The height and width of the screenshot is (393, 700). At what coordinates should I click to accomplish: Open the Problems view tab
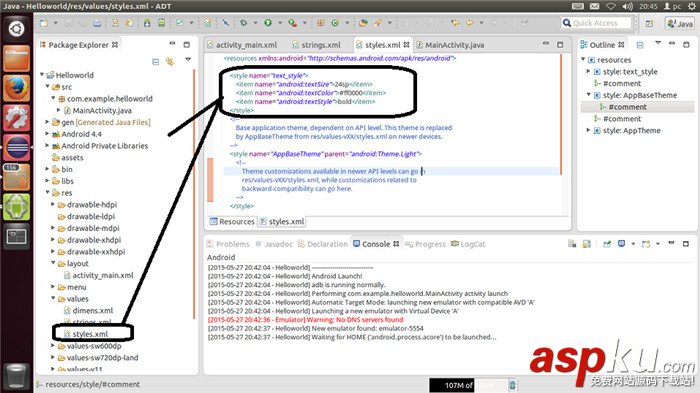228,244
